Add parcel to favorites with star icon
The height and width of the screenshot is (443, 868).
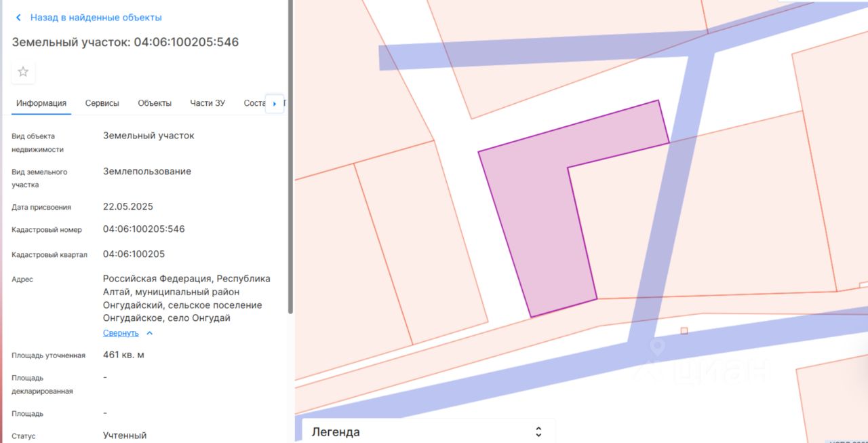tap(23, 72)
